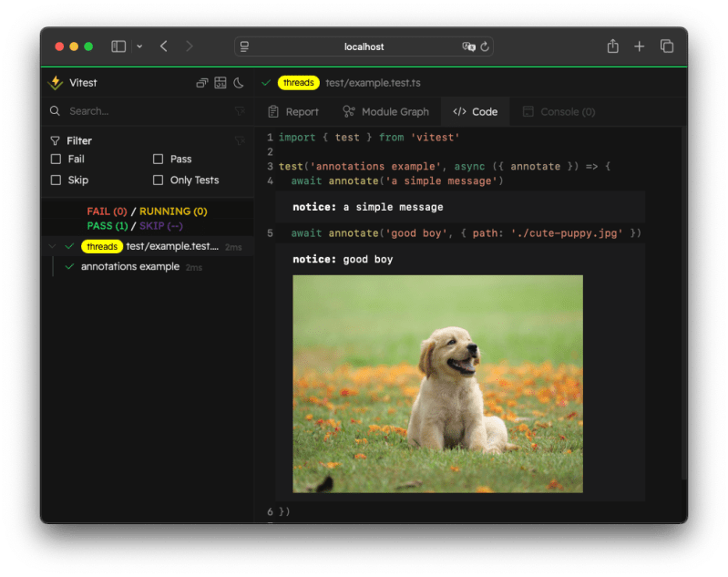Click the Vitest logo icon
The height and width of the screenshot is (577, 728).
pos(56,83)
